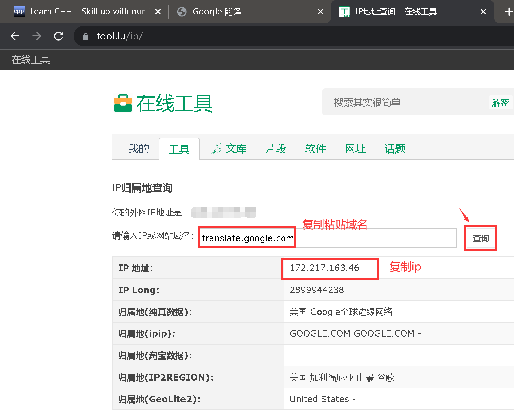The width and height of the screenshot is (514, 420).
Task: Click the browser forward arrow
Action: pyautogui.click(x=37, y=36)
